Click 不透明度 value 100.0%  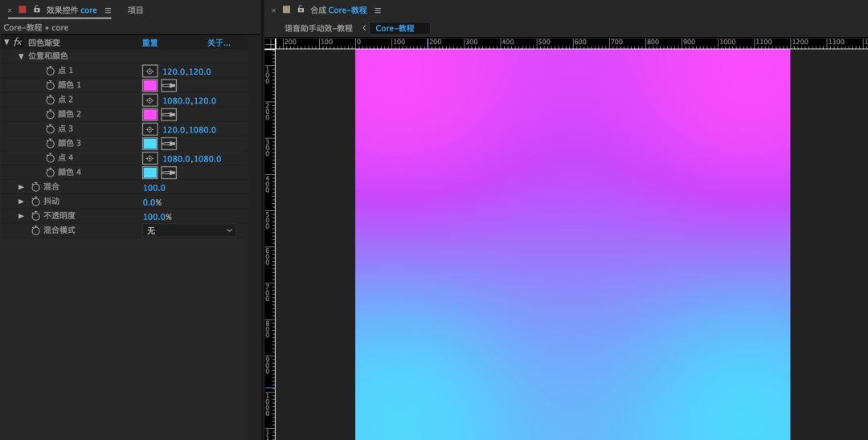(x=158, y=217)
